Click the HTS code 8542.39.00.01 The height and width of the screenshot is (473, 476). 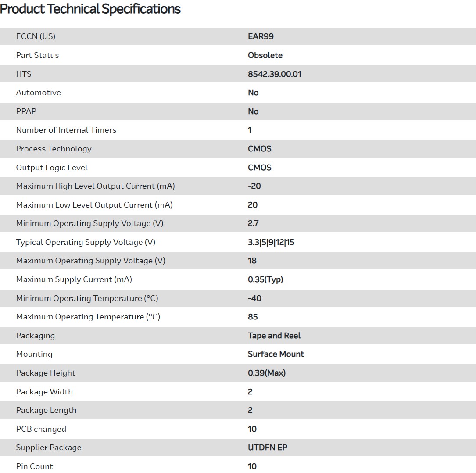[274, 74]
